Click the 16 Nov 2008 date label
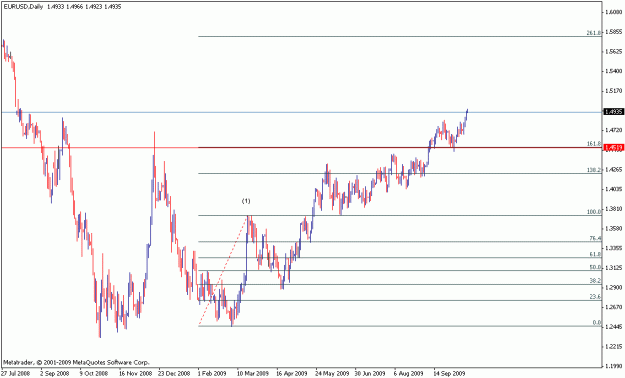Image resolution: width=625 pixels, height=378 pixels. [135, 374]
